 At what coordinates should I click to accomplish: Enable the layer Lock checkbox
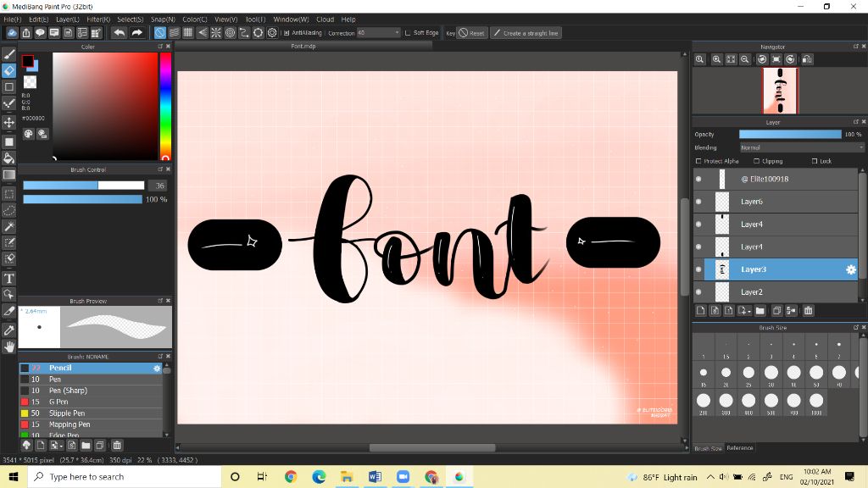pos(815,161)
